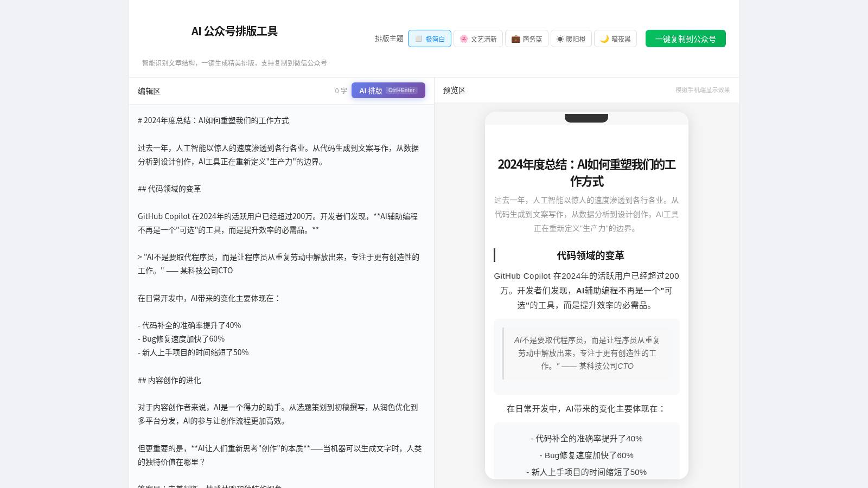Viewport: 868px width, 488px height.
Task: Click the Ctrl+Enter shortcut badge
Action: 401,91
